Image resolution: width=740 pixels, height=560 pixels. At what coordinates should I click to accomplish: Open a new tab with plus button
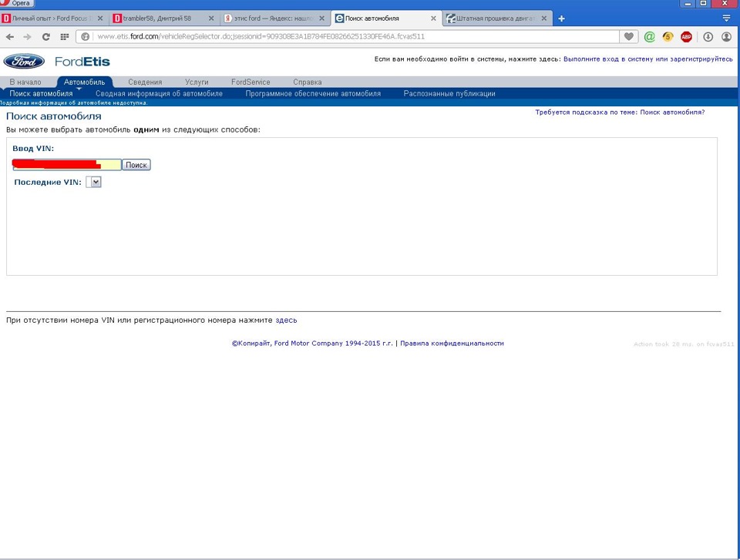[x=562, y=18]
